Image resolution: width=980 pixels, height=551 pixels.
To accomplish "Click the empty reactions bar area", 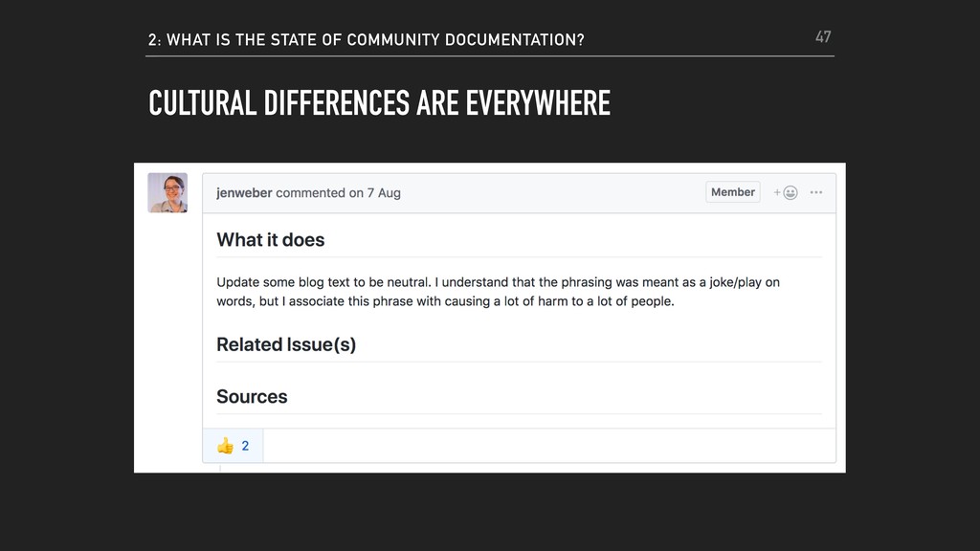I will tap(549, 446).
